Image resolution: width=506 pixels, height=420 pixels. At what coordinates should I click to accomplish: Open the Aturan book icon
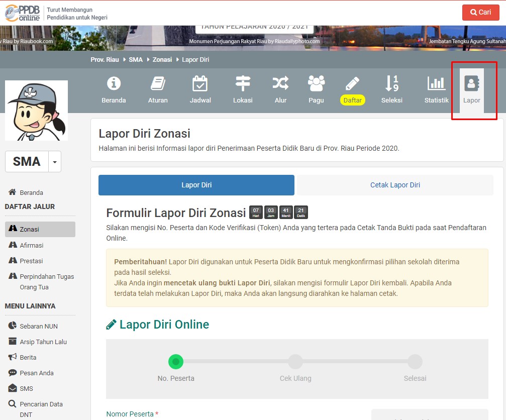pos(158,83)
